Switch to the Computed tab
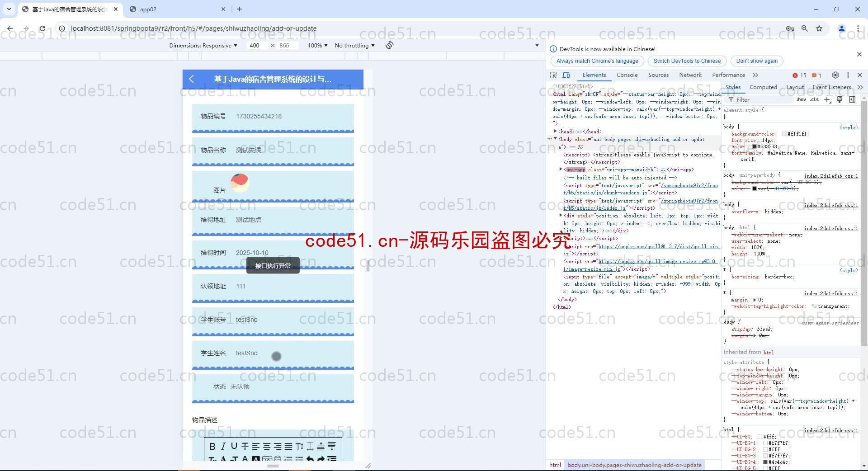The image size is (868, 471). (x=763, y=87)
